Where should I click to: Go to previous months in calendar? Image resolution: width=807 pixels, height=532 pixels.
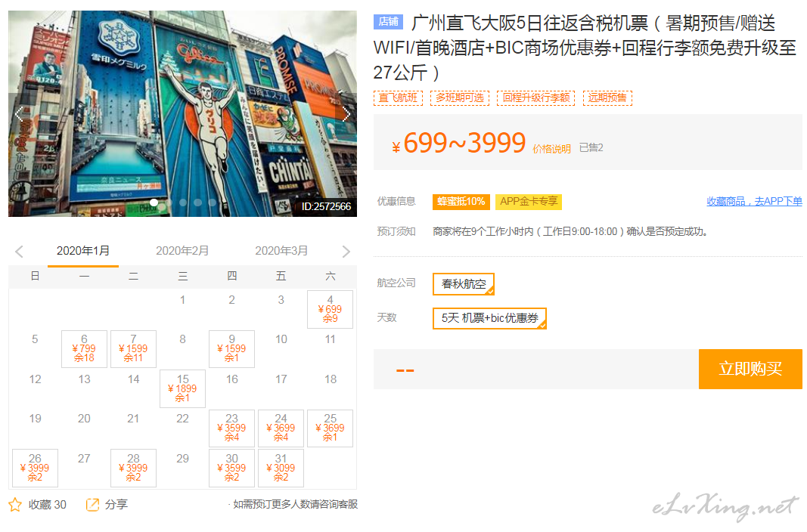pos(20,252)
